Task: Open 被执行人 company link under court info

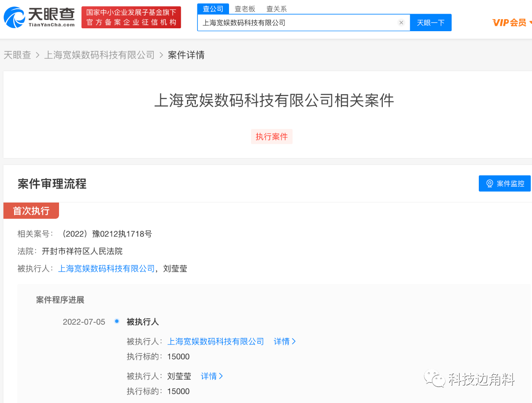Action: pos(106,269)
